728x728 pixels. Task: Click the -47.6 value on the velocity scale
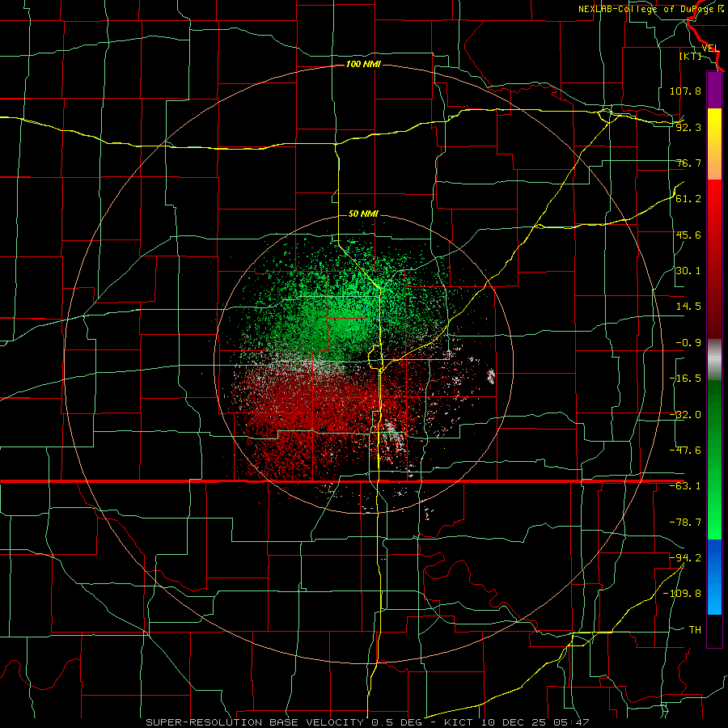click(685, 451)
